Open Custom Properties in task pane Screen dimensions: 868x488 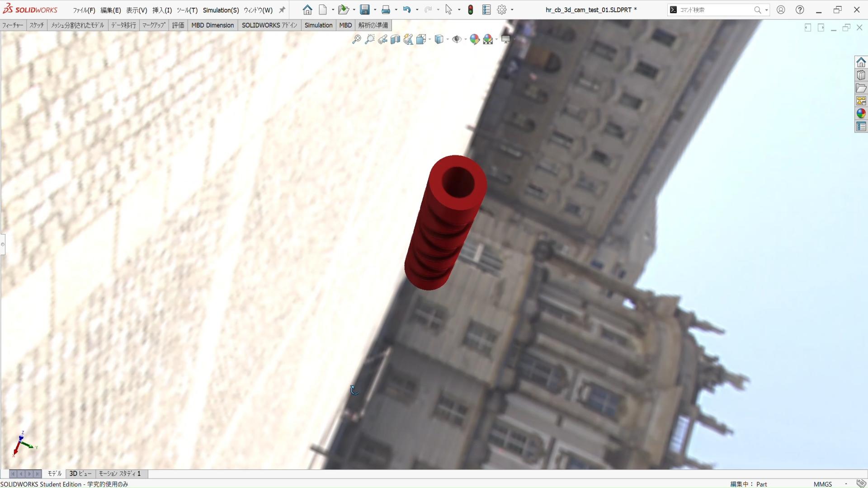[861, 127]
